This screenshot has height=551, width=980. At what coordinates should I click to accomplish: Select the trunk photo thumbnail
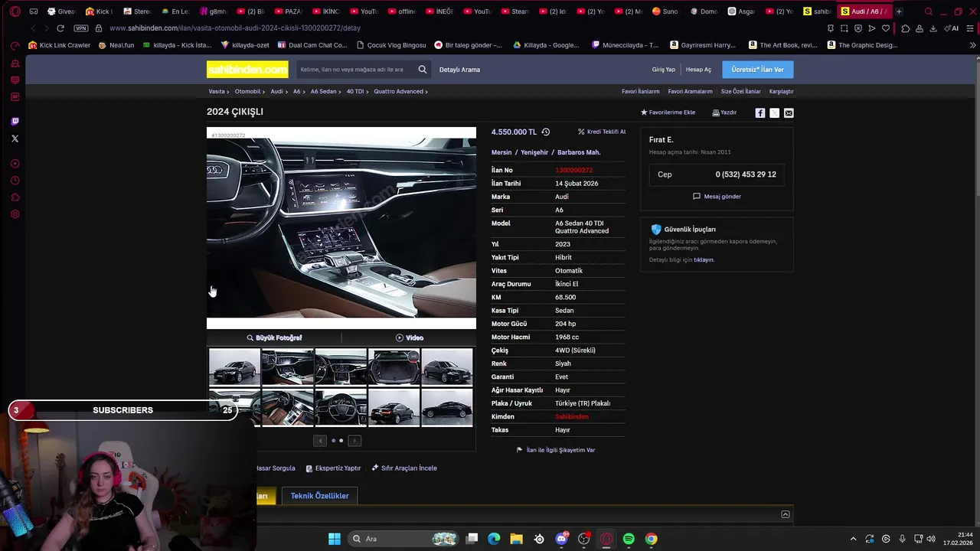[x=394, y=367]
